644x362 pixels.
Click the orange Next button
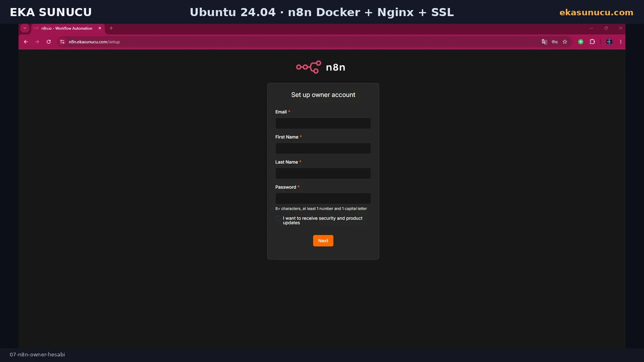click(323, 241)
